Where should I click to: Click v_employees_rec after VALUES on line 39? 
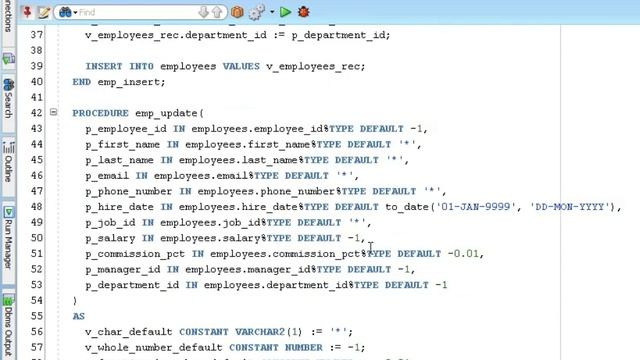(313, 66)
